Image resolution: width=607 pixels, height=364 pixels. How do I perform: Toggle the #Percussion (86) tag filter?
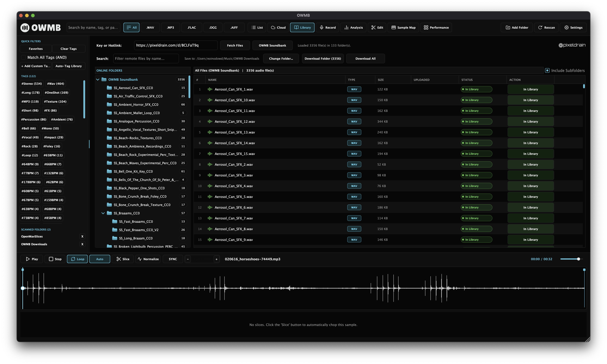pyautogui.click(x=34, y=119)
